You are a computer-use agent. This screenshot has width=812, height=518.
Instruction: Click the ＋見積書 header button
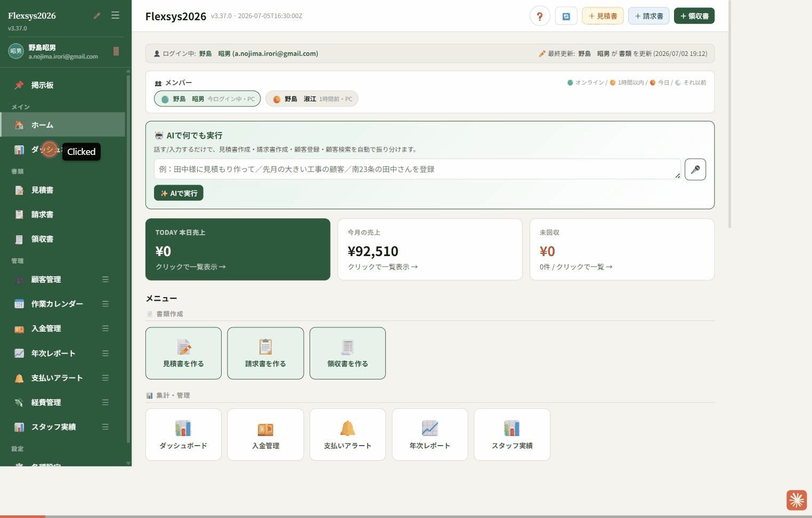point(603,16)
